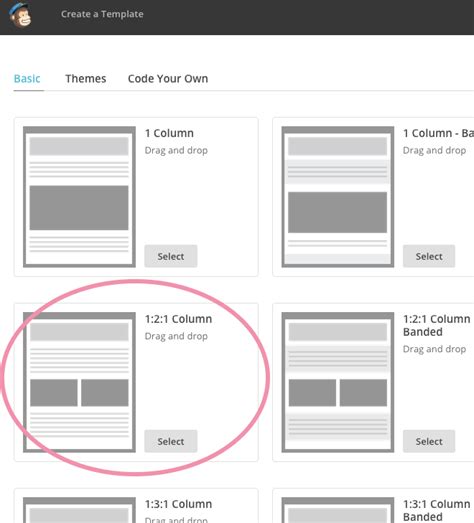Click the 1:3:1 Column Banded layout thumbnail
The height and width of the screenshot is (523, 474).
click(x=338, y=510)
